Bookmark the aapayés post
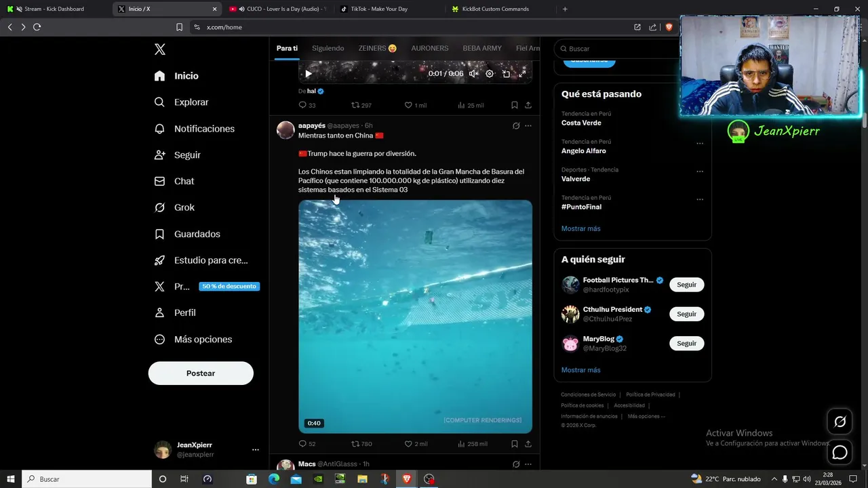The image size is (868, 488). pos(515,444)
